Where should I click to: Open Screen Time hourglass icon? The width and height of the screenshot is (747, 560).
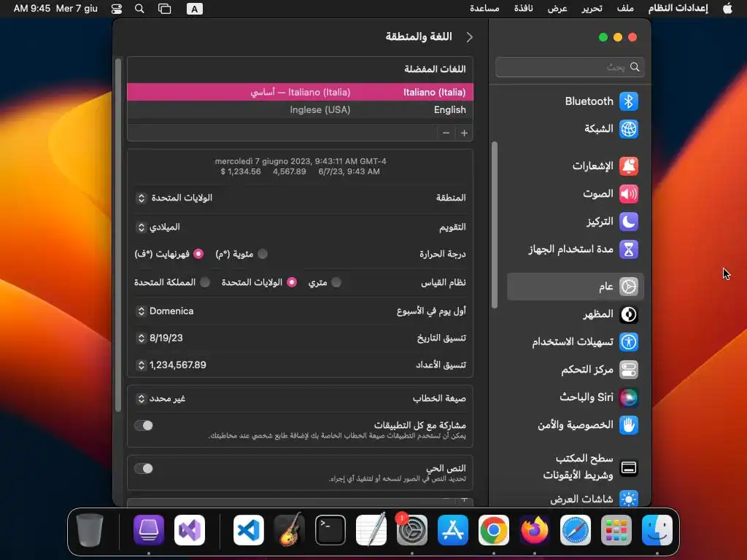point(628,249)
